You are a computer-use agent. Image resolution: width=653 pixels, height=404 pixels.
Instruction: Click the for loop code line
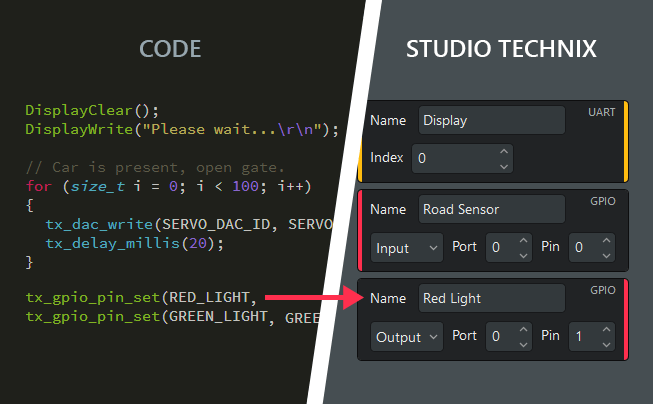169,186
